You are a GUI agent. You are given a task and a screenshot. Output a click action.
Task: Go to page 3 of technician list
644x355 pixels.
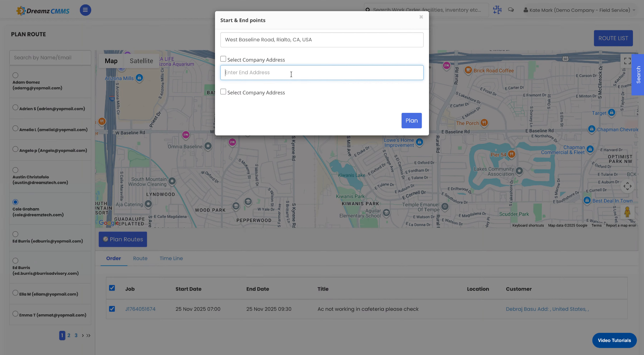click(76, 335)
